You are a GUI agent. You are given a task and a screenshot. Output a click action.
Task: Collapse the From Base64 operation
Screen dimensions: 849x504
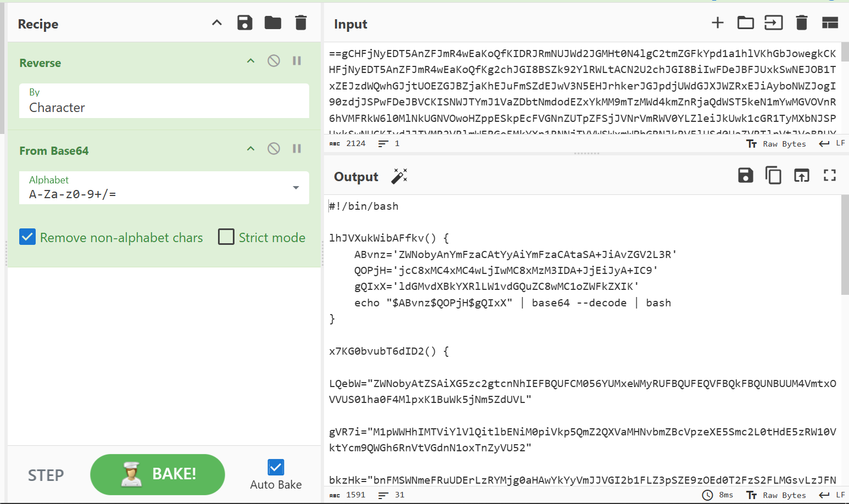251,149
